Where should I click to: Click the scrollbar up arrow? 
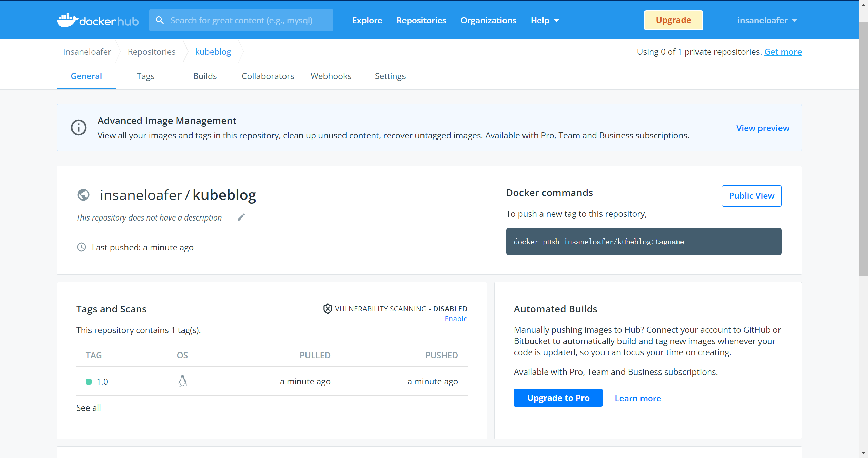[863, 5]
